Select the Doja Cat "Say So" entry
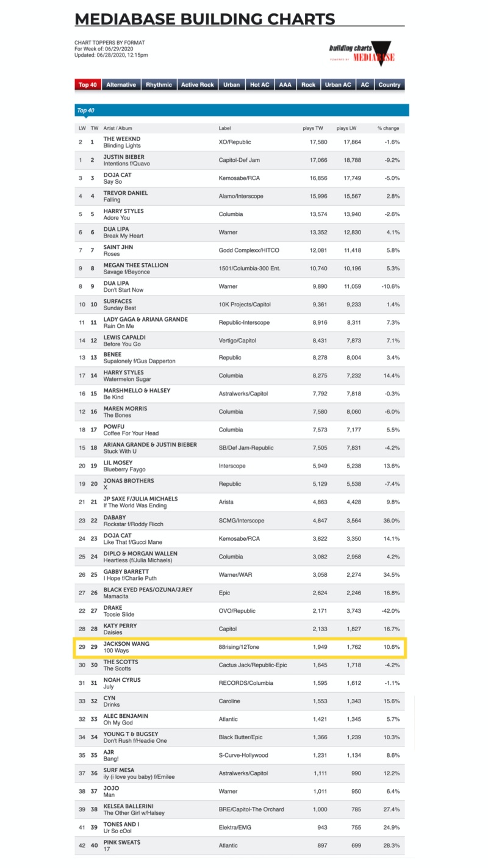 click(116, 178)
